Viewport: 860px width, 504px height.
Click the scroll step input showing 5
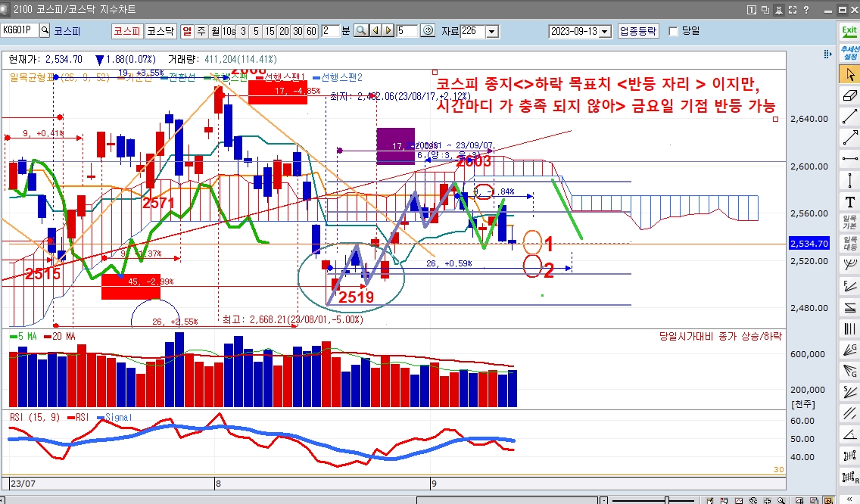[407, 31]
